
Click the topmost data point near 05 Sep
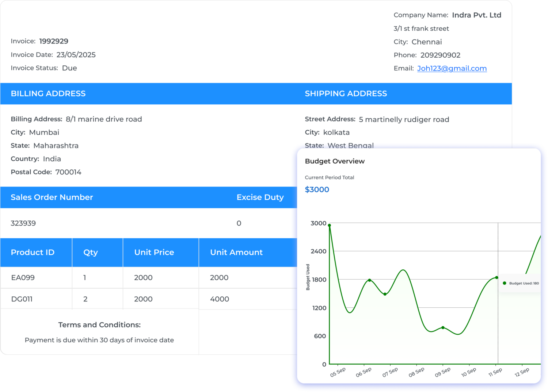tap(330, 226)
